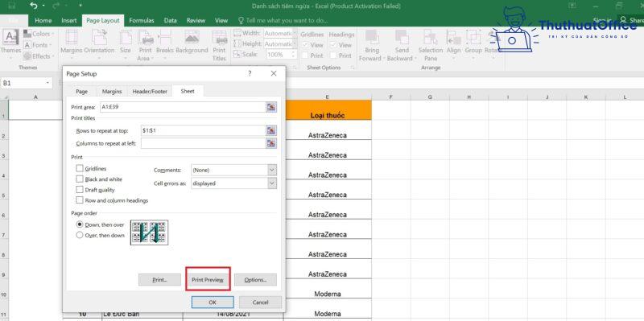This screenshot has width=644, height=321.
Task: Select Over, then down radio button
Action: pyautogui.click(x=80, y=235)
